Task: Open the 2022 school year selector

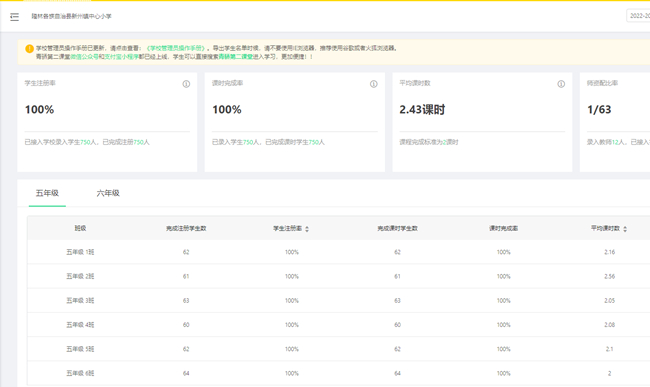Action: (638, 16)
